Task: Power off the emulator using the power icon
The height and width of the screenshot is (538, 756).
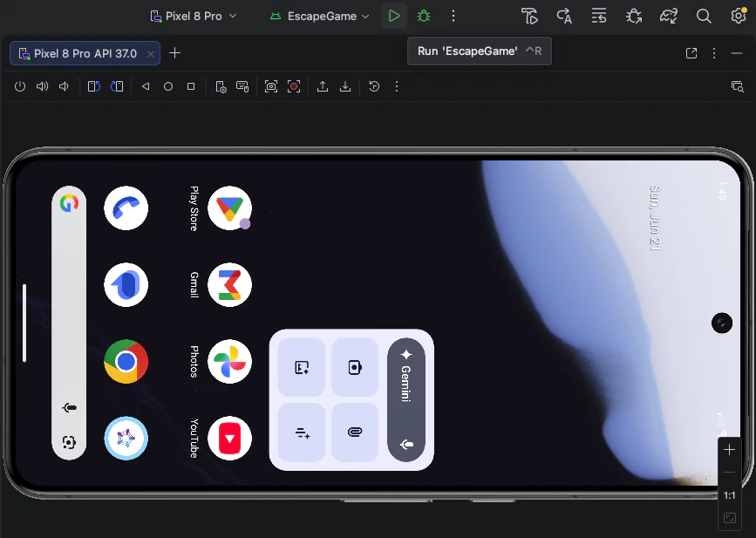Action: point(20,86)
